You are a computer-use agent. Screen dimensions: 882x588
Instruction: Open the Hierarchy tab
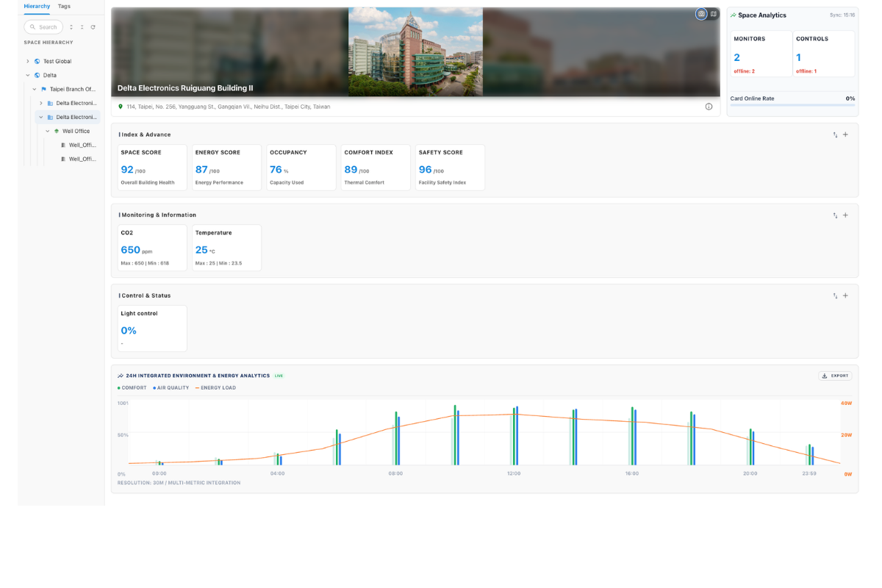click(x=37, y=6)
